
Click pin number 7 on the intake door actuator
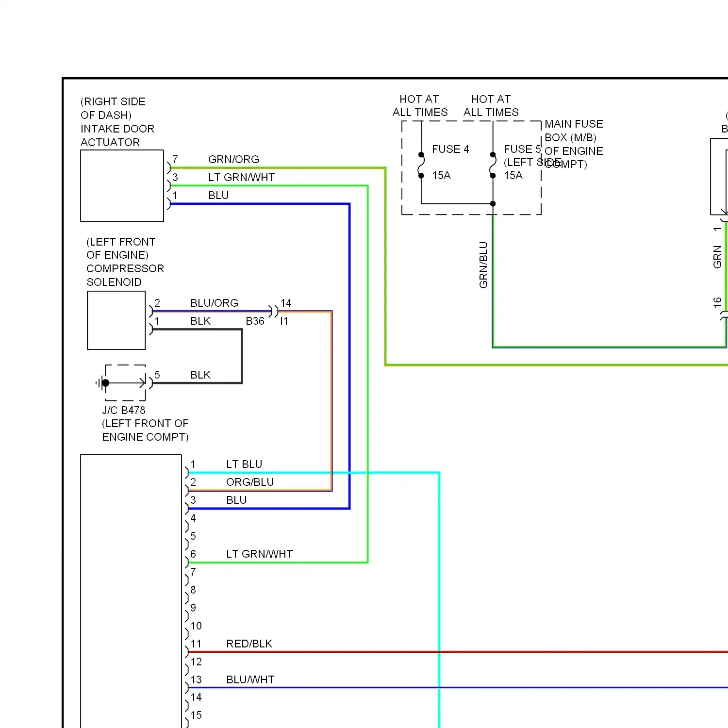175,159
